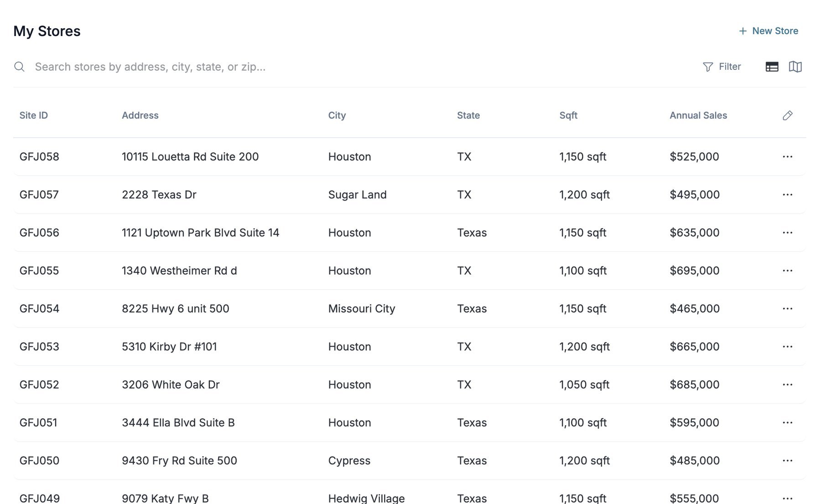Open row actions menu for GFJ058
Screen dimensions: 821x504
tap(787, 156)
